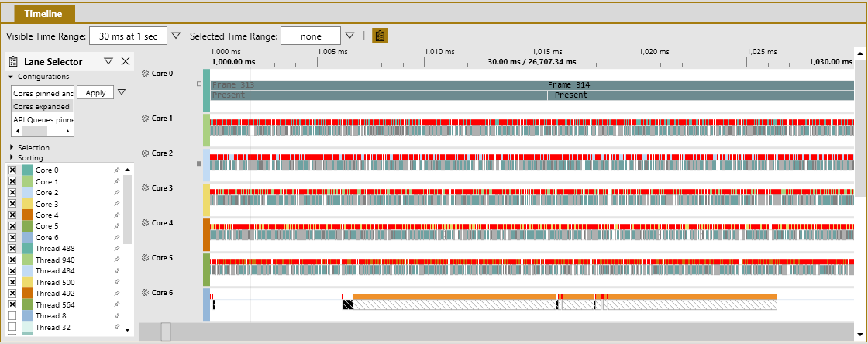Pin the Thread 940 lane

coord(116,260)
